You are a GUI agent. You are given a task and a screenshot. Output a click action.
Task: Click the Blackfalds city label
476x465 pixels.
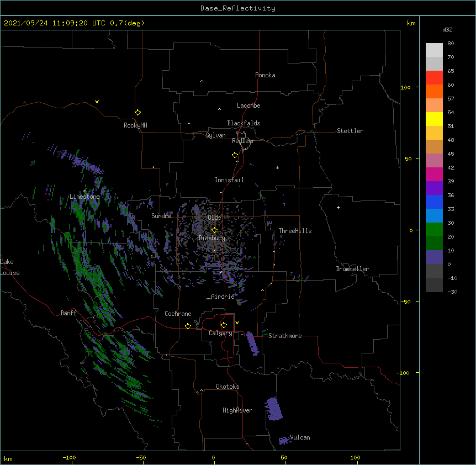click(244, 123)
